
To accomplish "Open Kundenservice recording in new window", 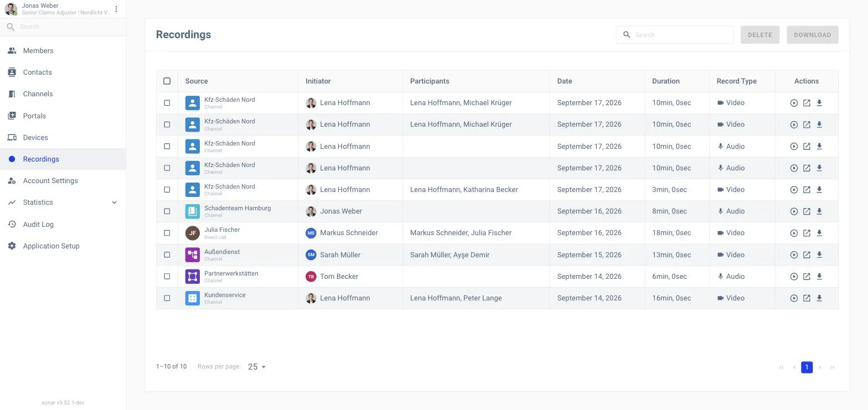I will point(807,298).
